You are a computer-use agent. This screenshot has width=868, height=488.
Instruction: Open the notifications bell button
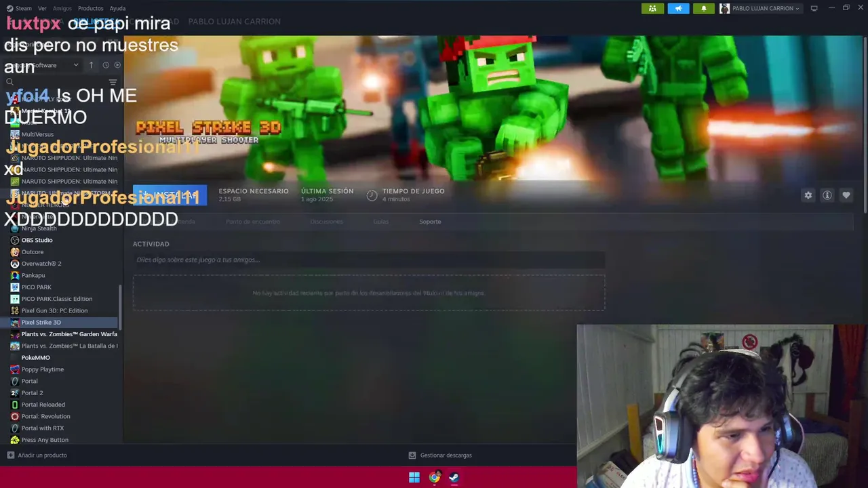point(703,8)
